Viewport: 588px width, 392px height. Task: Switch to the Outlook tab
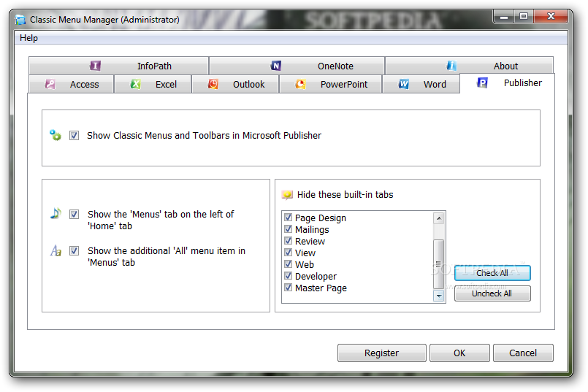235,85
